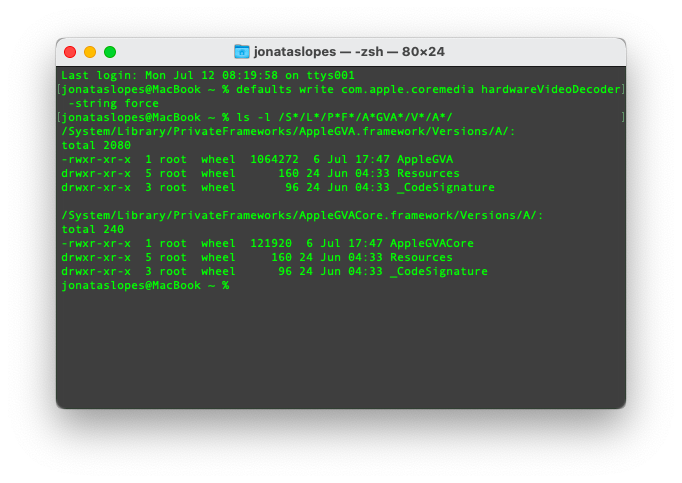This screenshot has height=483, width=682.
Task: Click the file name 'AppleGVACore'
Action: click(432, 243)
